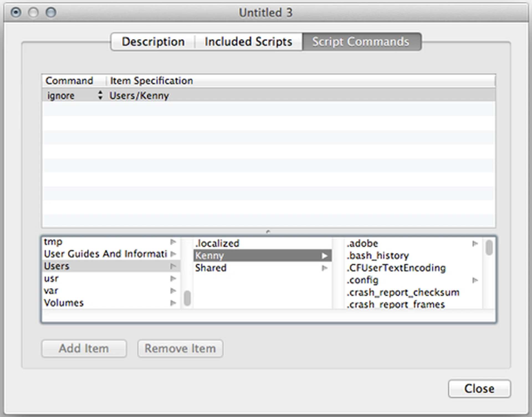
Task: Switch to the Included Scripts tab
Action: point(248,42)
